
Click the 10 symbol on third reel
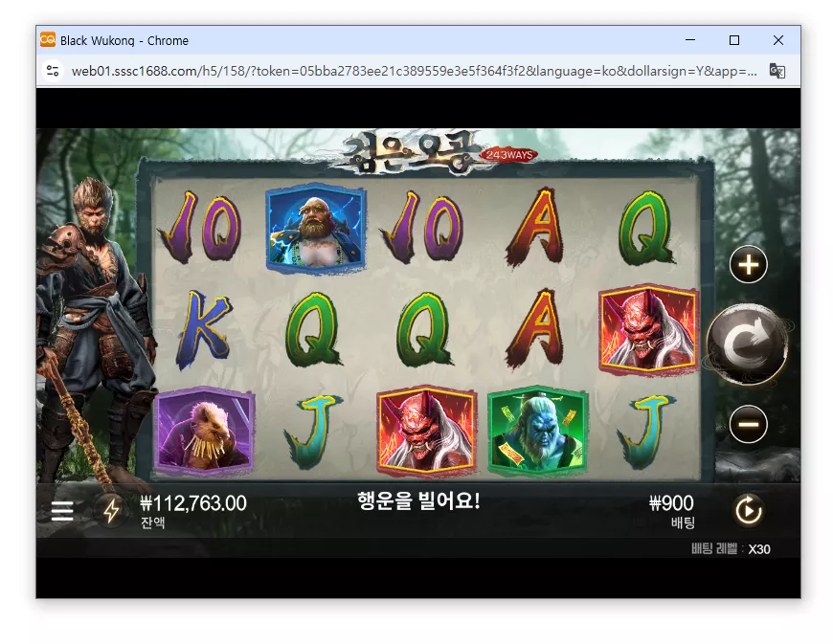(422, 228)
